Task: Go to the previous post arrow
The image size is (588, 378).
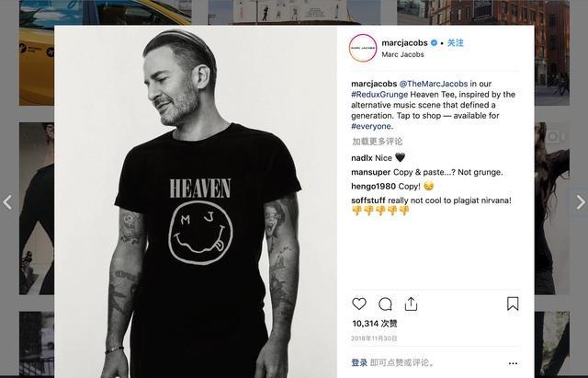Action: [7, 202]
